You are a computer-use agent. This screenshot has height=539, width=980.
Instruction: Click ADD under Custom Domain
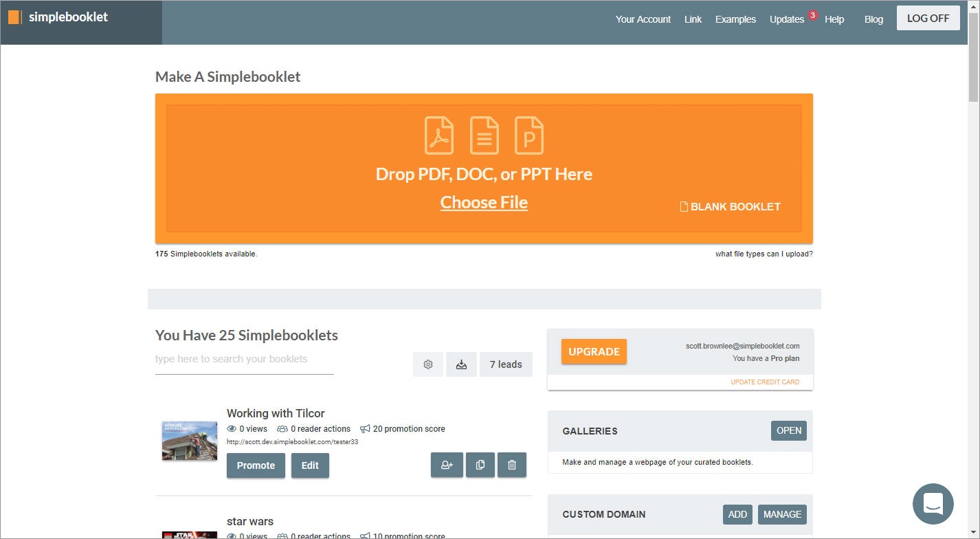737,514
